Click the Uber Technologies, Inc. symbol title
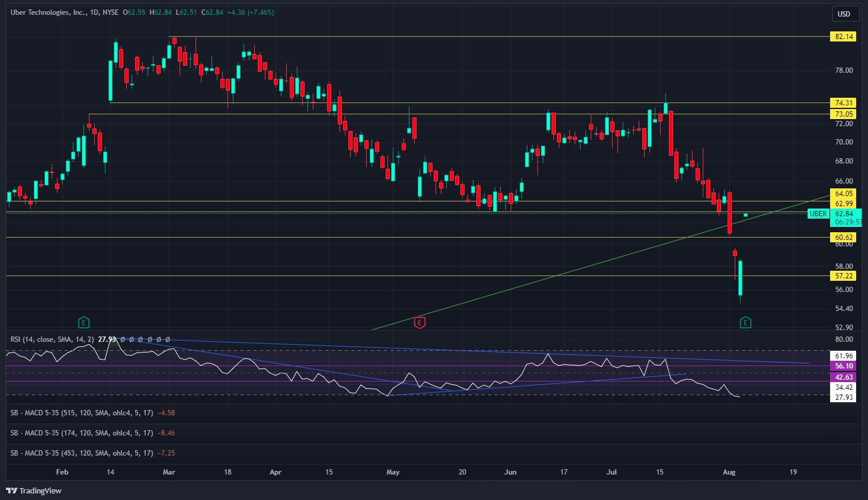This screenshot has width=868, height=500. [x=49, y=12]
